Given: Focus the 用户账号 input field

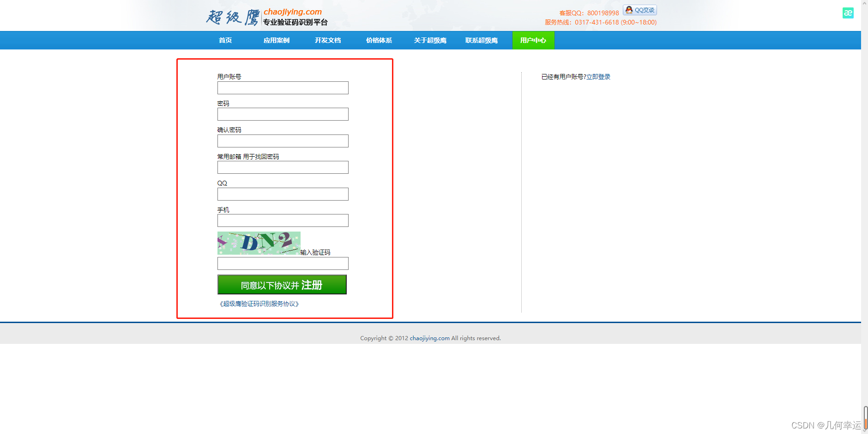Looking at the screenshot, I should pyautogui.click(x=283, y=88).
